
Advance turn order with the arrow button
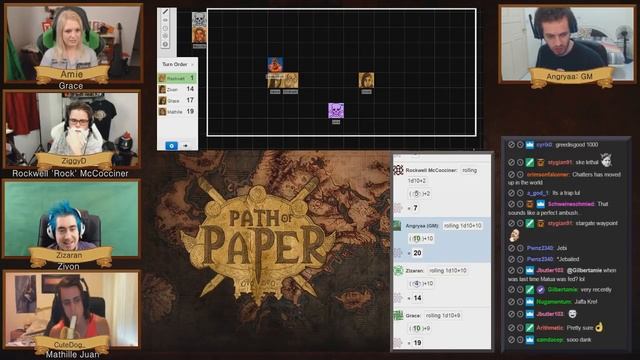tap(185, 145)
